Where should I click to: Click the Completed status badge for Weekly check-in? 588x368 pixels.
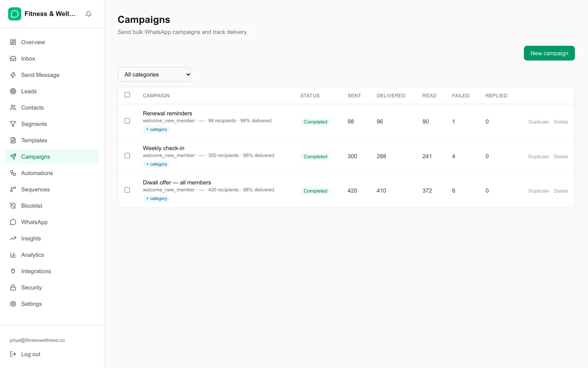tap(315, 157)
